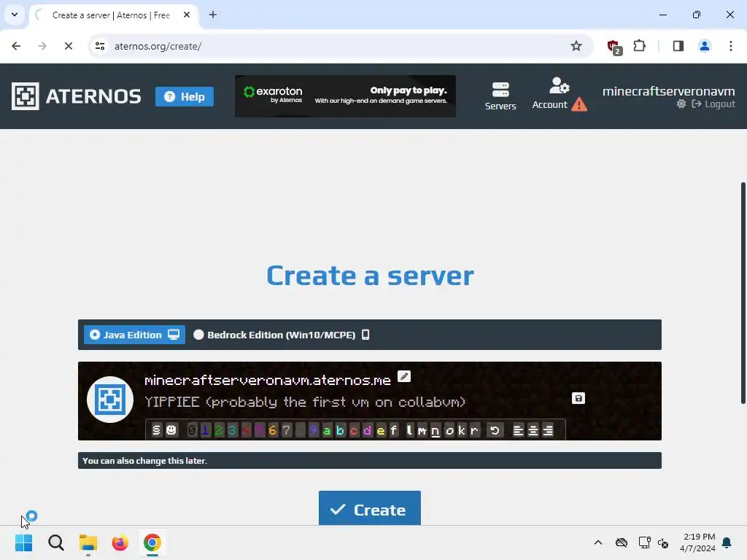Save the MOTD with floppy disk icon
The image size is (747, 560).
(578, 398)
